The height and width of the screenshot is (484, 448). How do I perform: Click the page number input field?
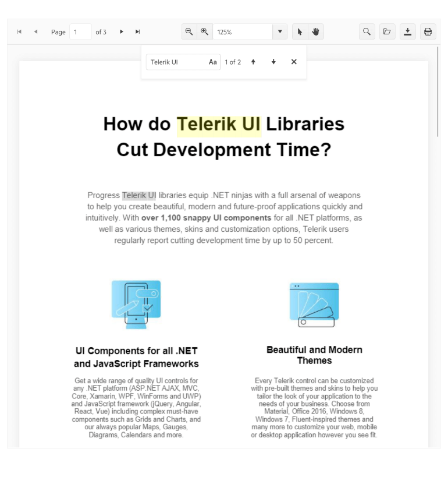(80, 32)
